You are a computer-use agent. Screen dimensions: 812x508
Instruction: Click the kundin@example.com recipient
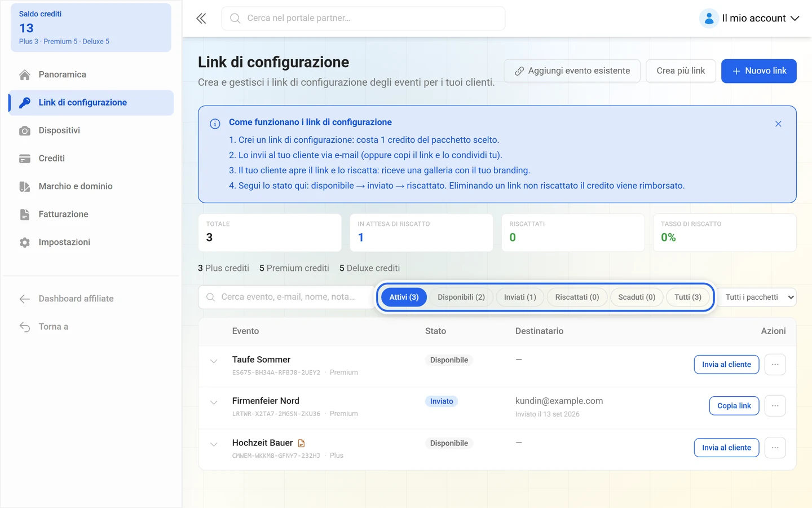point(559,401)
